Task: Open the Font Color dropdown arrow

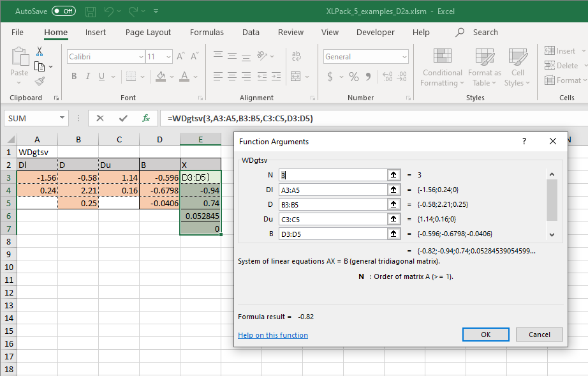Action: pos(195,77)
